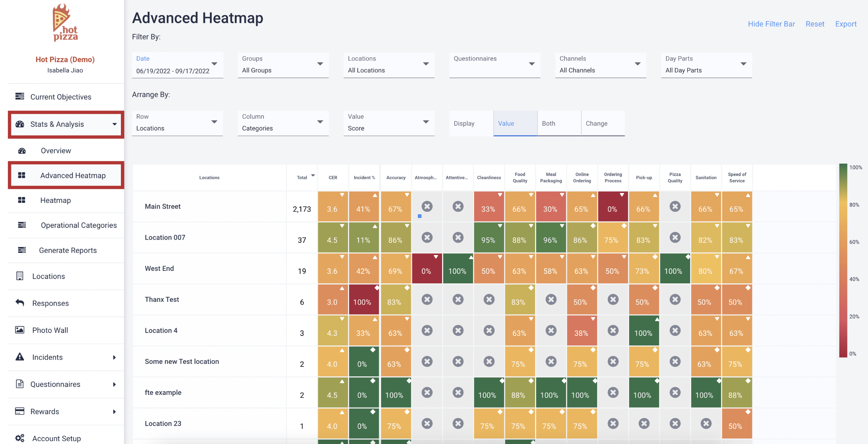Image resolution: width=868 pixels, height=444 pixels.
Task: Click the Current Objectives list icon
Action: pos(20,97)
